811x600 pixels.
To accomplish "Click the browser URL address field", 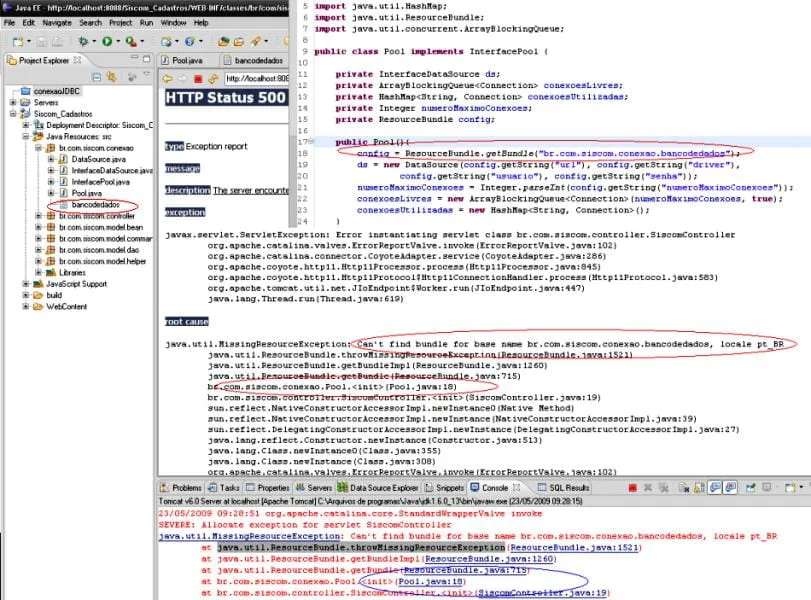I will (257, 79).
